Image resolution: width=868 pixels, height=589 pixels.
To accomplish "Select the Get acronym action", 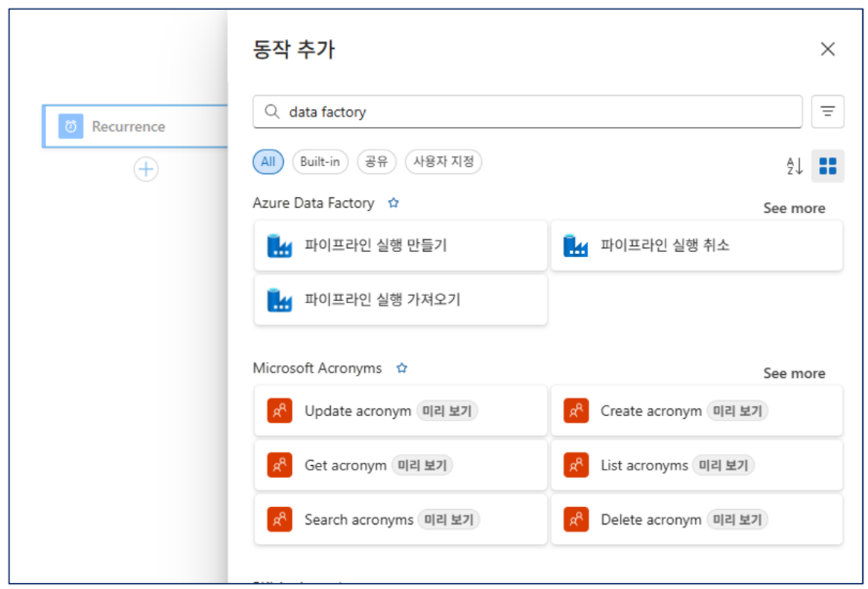I will coord(400,465).
